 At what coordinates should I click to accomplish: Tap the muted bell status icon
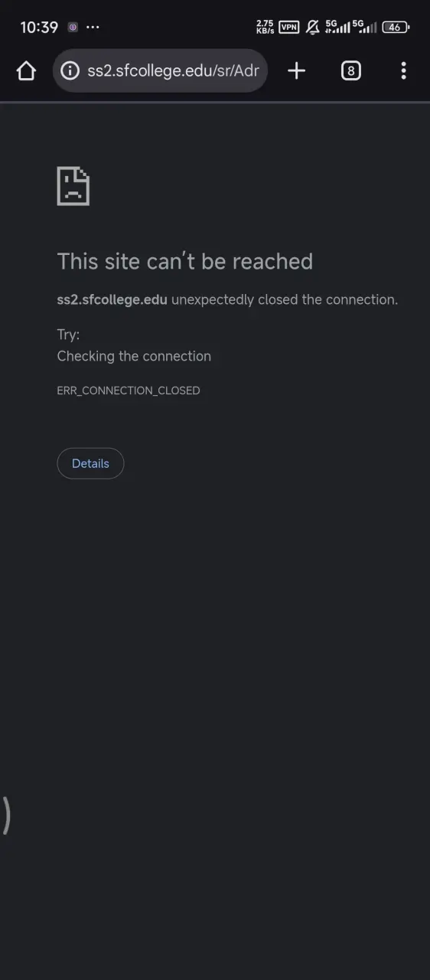(x=312, y=27)
